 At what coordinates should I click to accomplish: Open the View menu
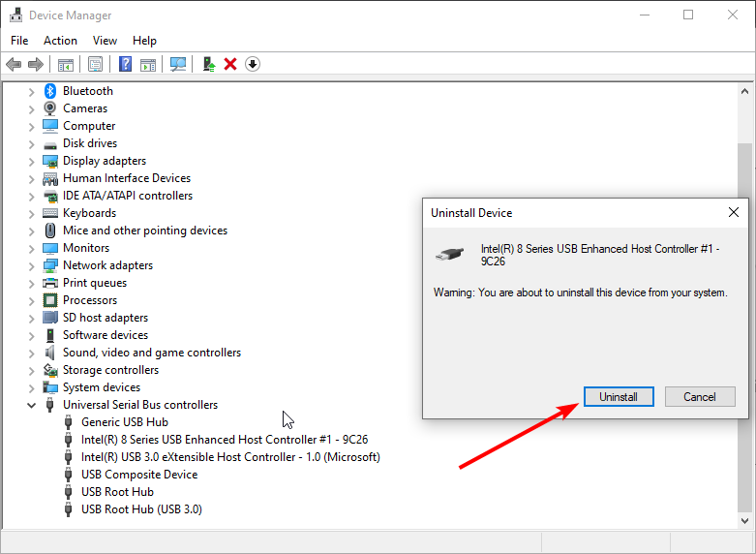[x=105, y=41]
